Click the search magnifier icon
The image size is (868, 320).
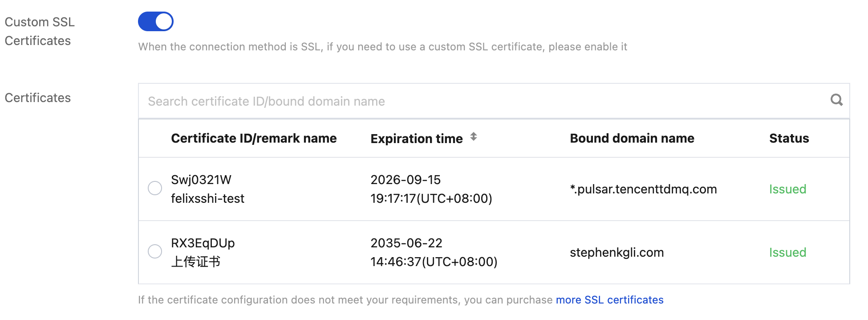tap(836, 100)
